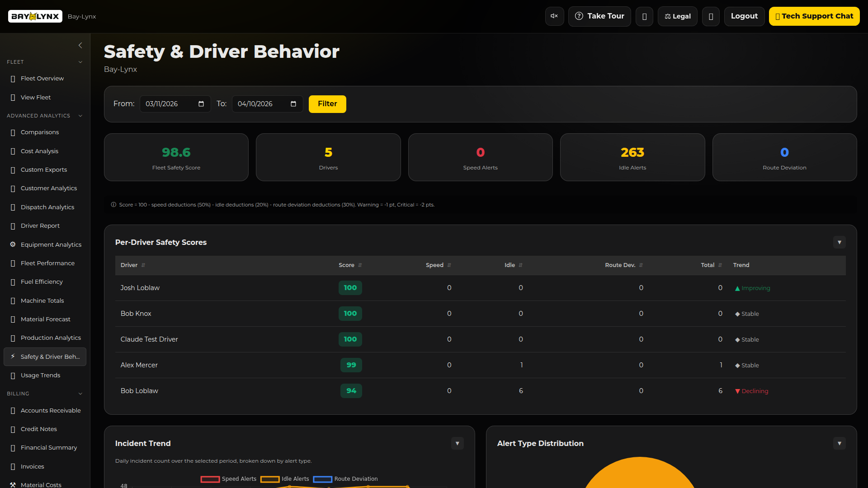
Task: Collapse Per-Driver Safety Scores panel
Action: point(839,243)
